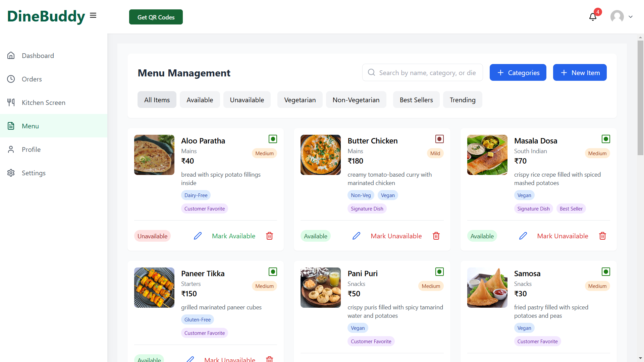
Task: Show Best Sellers filter
Action: pos(416,100)
